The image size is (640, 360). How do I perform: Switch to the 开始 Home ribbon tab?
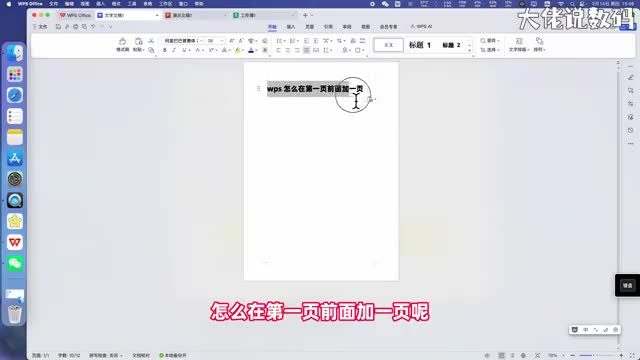pyautogui.click(x=272, y=27)
